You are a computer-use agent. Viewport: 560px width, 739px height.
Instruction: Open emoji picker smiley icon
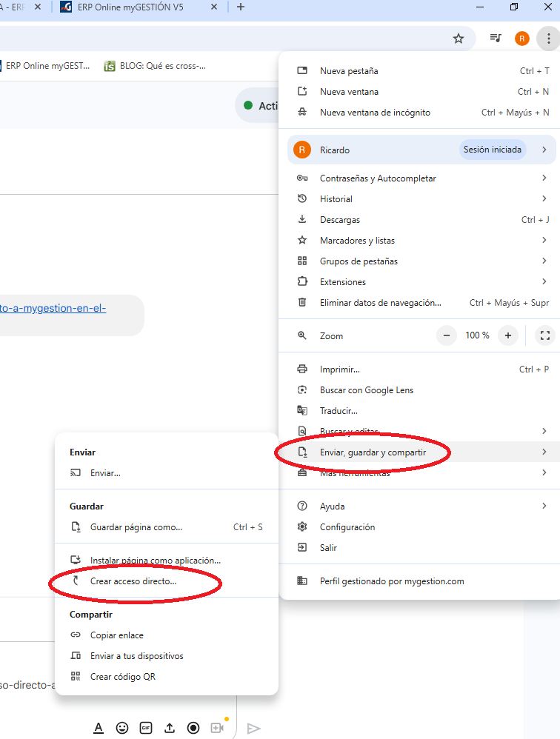click(x=122, y=728)
